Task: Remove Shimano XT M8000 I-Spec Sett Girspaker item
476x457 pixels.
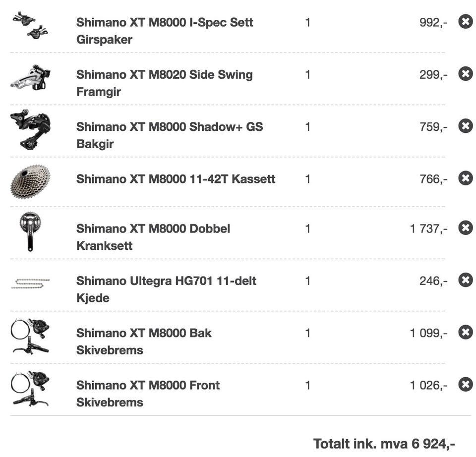Action: point(466,21)
